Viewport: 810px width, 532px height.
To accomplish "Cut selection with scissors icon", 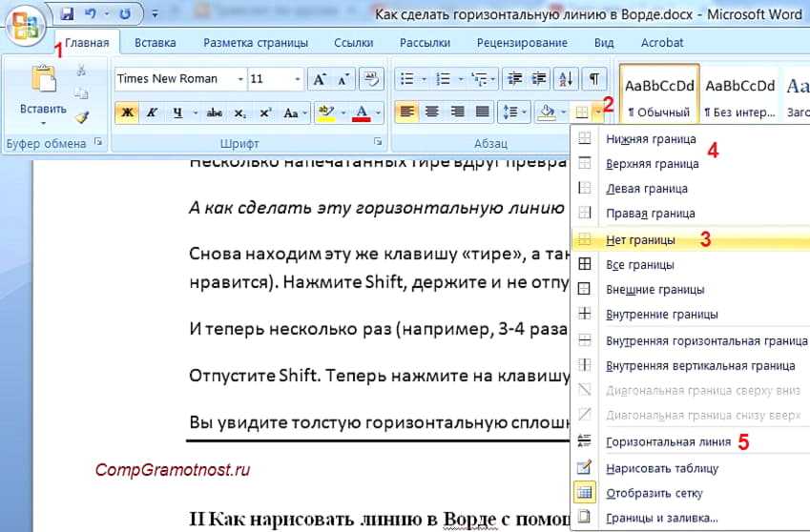I will coord(81,71).
